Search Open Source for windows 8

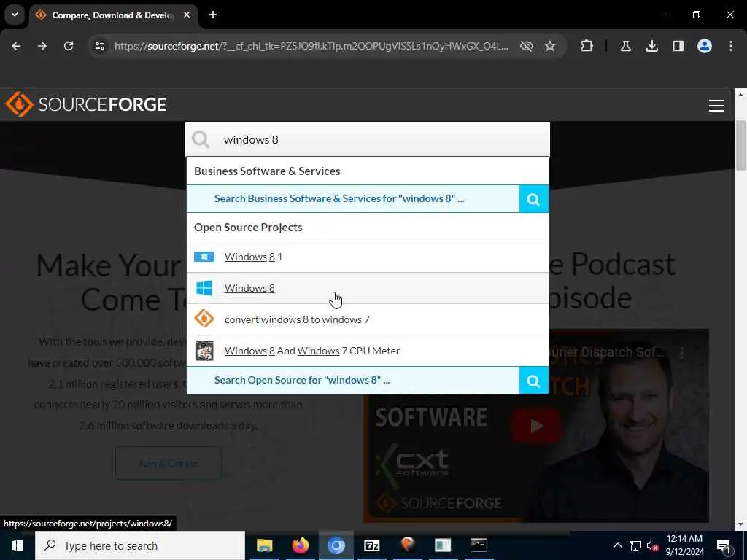352,380
